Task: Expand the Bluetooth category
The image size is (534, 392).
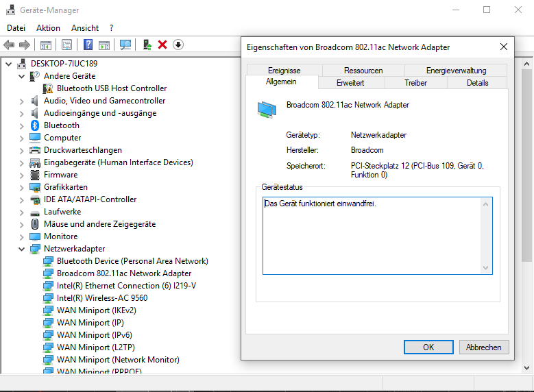Action: pyautogui.click(x=21, y=126)
